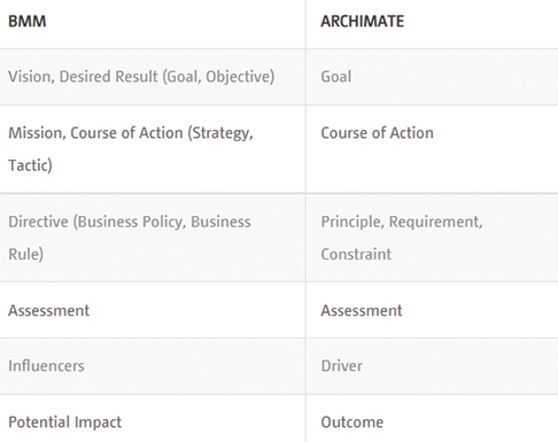Click the word Rule) in Directive row

coord(26,254)
